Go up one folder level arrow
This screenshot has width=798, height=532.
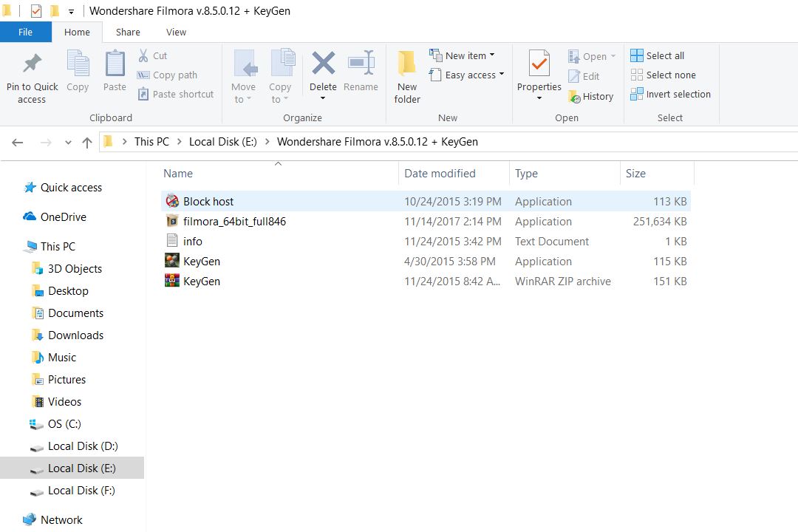pos(87,143)
